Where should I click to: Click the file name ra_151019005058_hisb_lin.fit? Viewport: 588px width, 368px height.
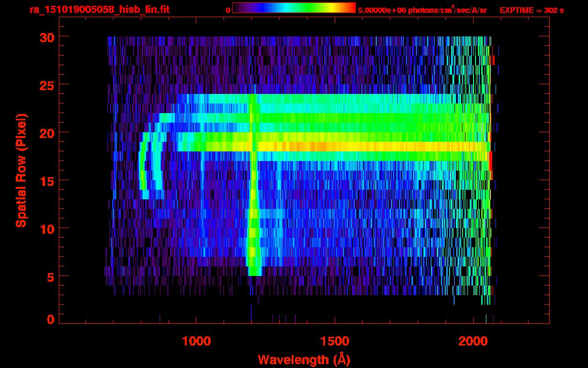pos(99,10)
